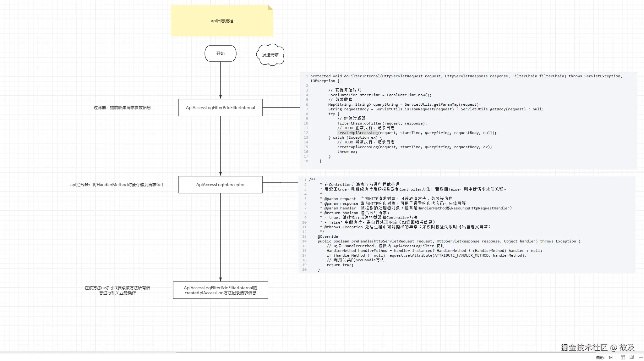The height and width of the screenshot is (361, 644).
Task: Select the yellow 'api日志流程' sticky note
Action: [x=222, y=21]
